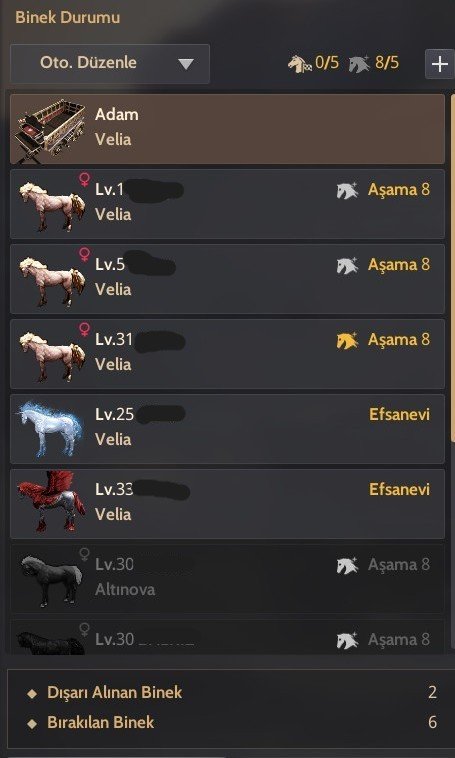Click the female gender symbol on Lv.1 horse
The height and width of the screenshot is (758, 455).
point(84,180)
